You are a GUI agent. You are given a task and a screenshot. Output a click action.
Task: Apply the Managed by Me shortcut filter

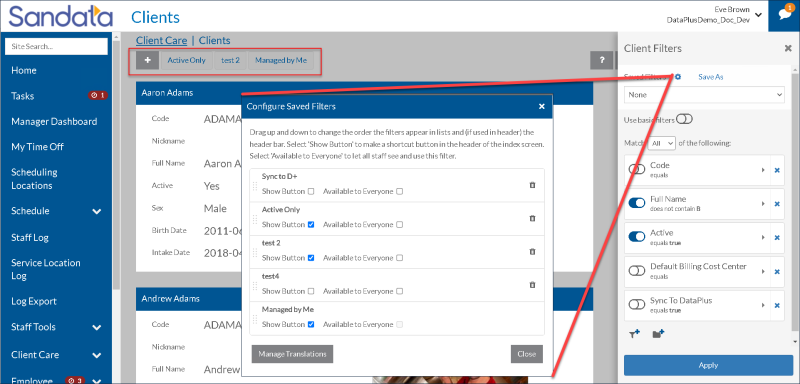[281, 60]
